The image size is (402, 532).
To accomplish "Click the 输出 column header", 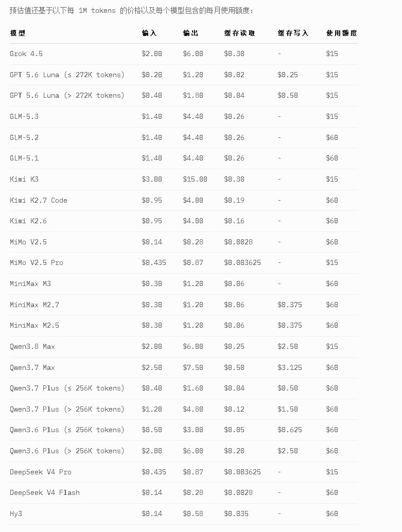I will [x=190, y=33].
